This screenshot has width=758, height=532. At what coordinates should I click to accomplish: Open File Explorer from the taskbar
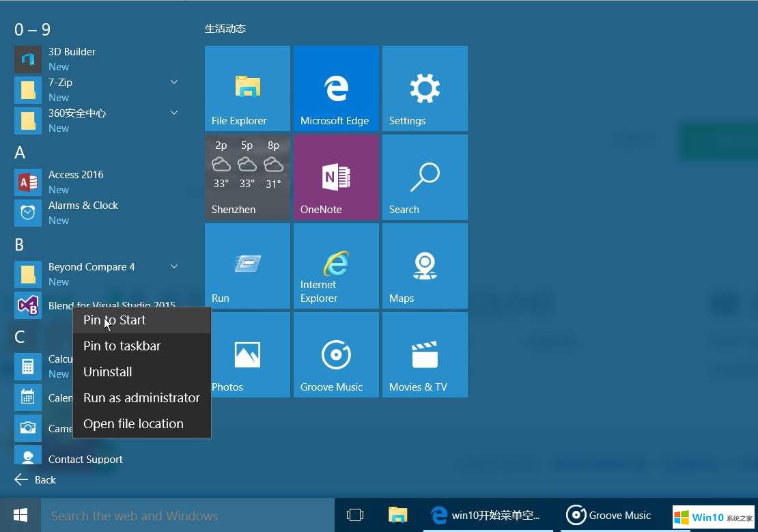(397, 516)
